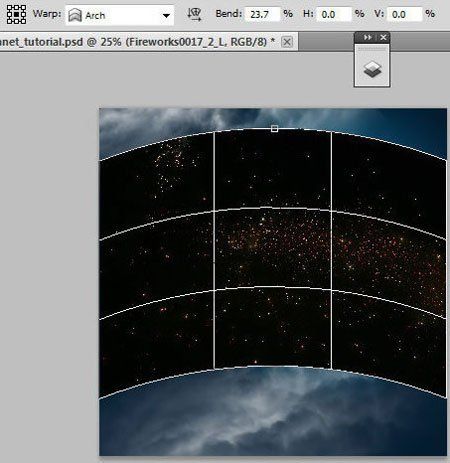Click the H distortion field
This screenshot has width=450, height=463.
[x=334, y=14]
